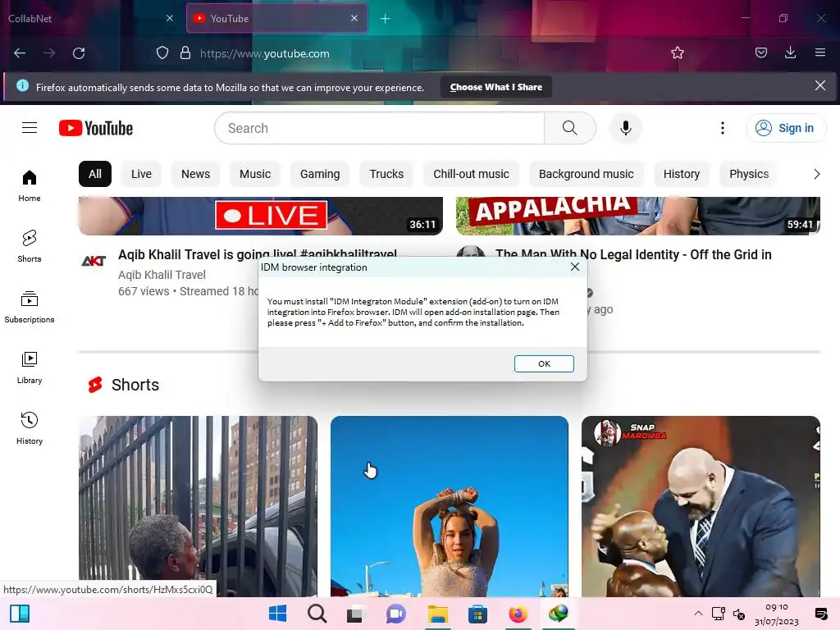Select the All filter chip
This screenshot has height=630, width=840.
95,174
